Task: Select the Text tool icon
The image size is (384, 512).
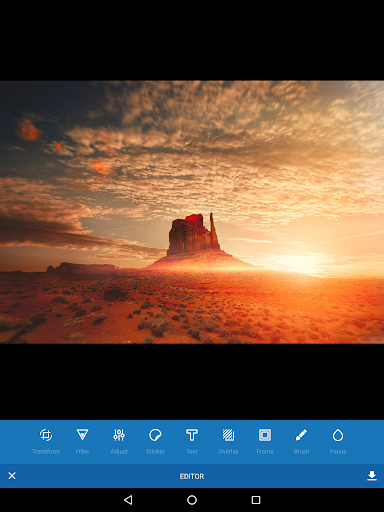Action: (x=192, y=435)
